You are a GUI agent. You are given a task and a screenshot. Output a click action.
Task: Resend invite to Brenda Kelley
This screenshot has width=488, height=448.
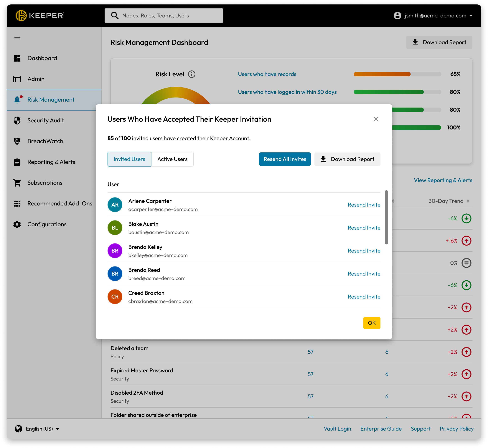click(x=364, y=251)
